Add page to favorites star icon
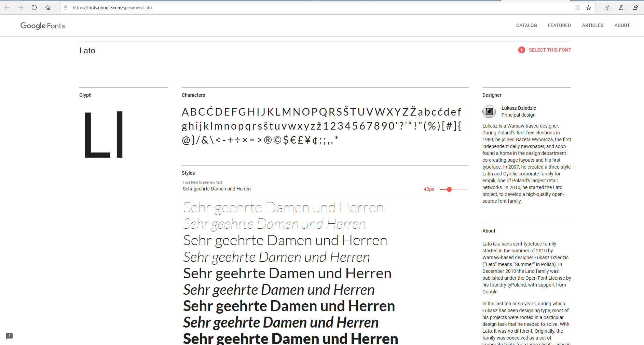The image size is (644, 345). pos(589,8)
